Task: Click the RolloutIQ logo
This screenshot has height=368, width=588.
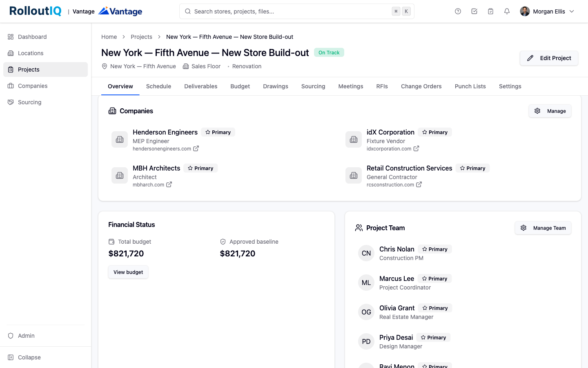Action: 36,11
